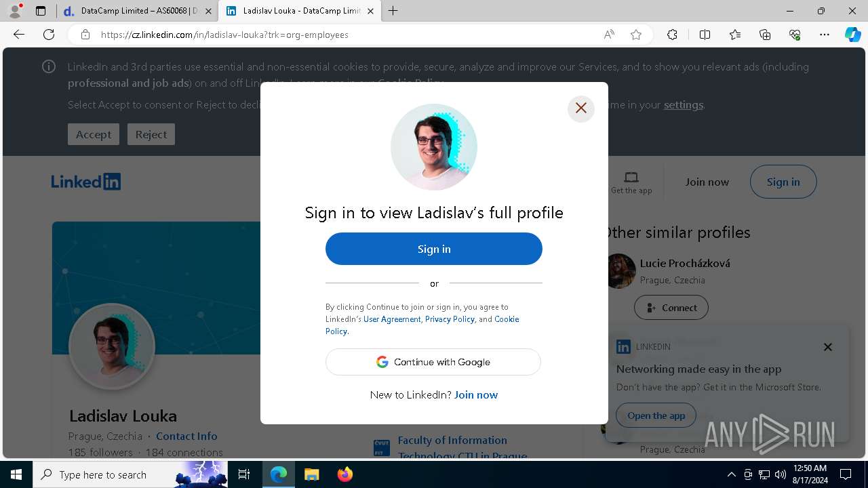
Task: Reject the LinkedIn cookies
Action: [151, 134]
